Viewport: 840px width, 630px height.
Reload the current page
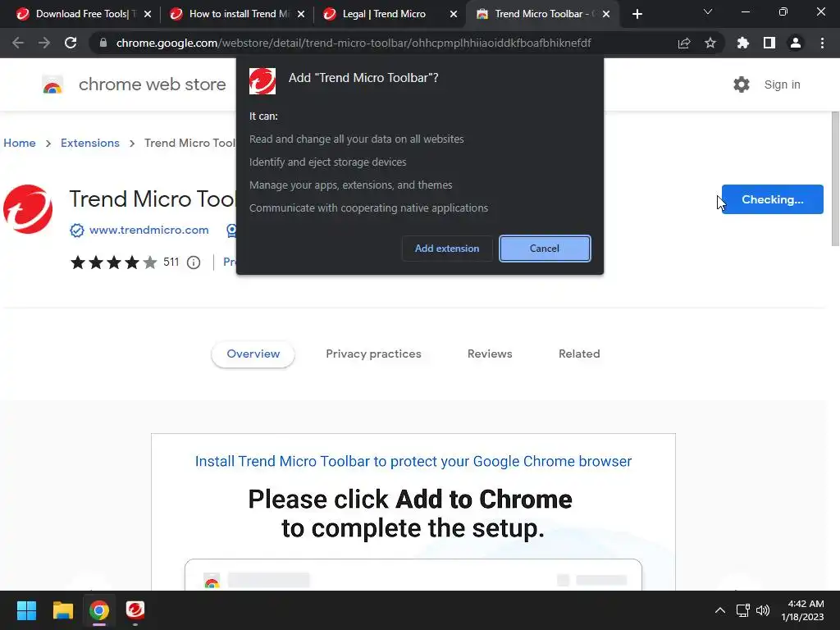click(x=71, y=43)
